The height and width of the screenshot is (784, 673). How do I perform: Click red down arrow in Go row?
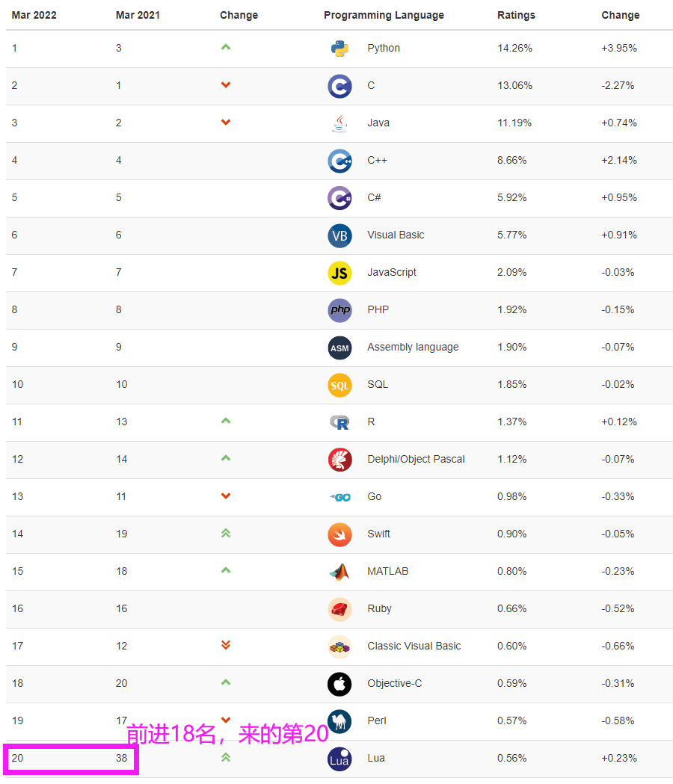click(226, 496)
